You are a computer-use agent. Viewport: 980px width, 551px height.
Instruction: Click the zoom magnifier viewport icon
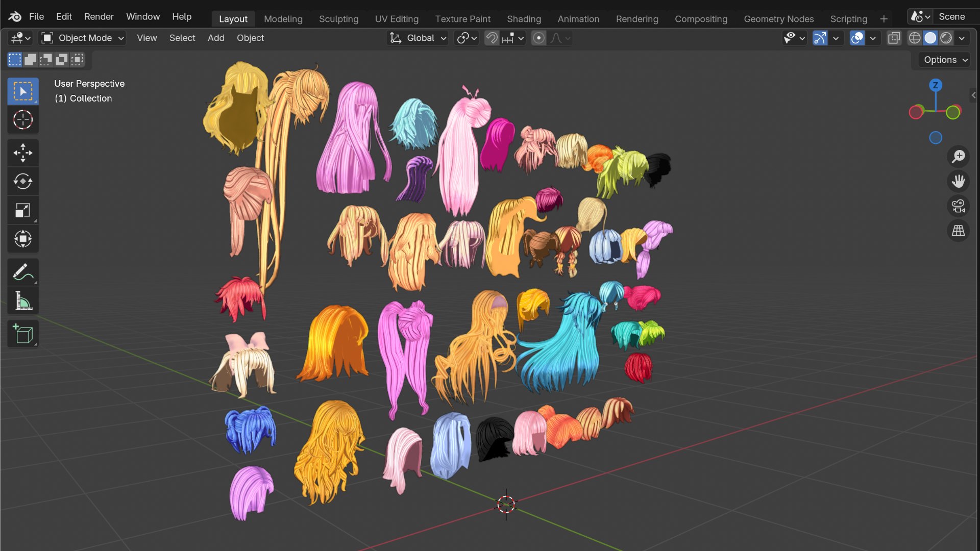(x=958, y=156)
